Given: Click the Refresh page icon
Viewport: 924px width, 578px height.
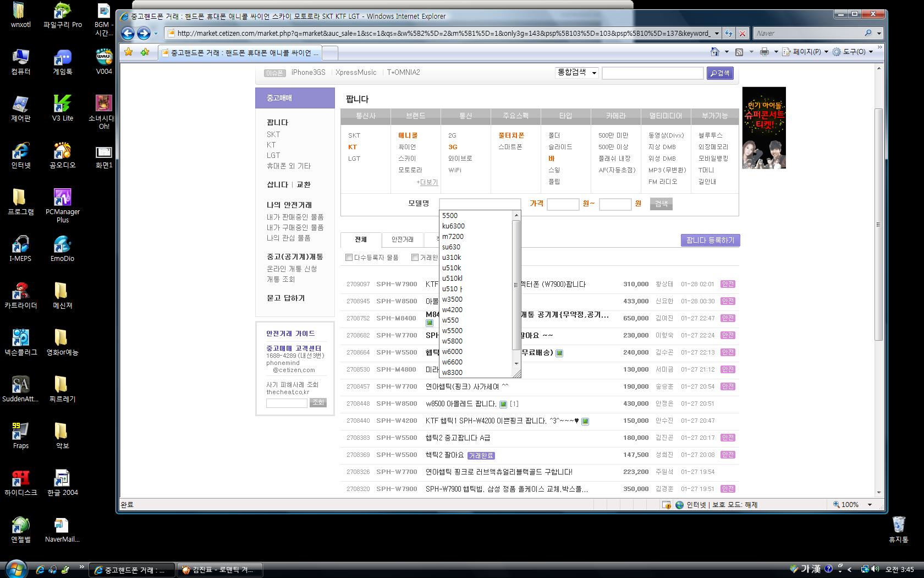Looking at the screenshot, I should click(729, 34).
